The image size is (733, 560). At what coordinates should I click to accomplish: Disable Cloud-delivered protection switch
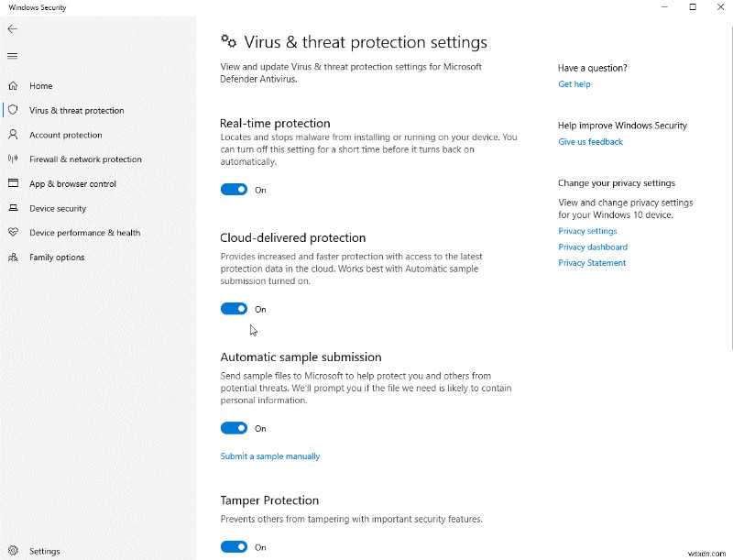[x=235, y=309]
